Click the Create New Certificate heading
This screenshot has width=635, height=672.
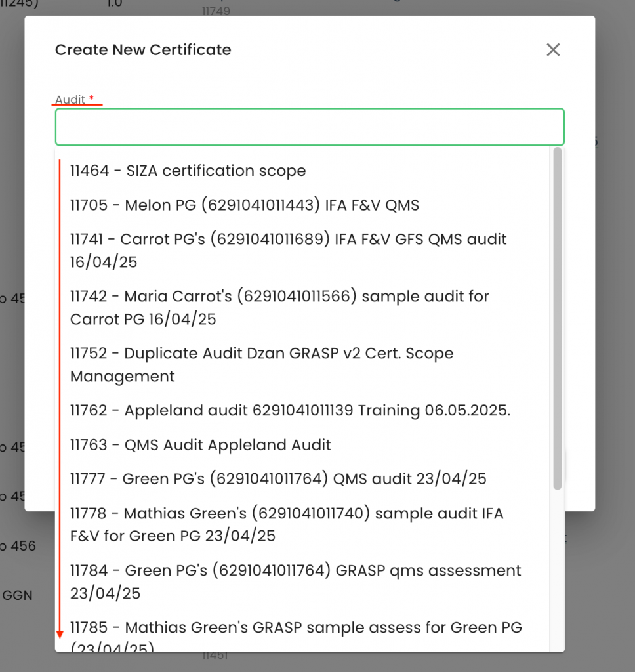tap(143, 50)
